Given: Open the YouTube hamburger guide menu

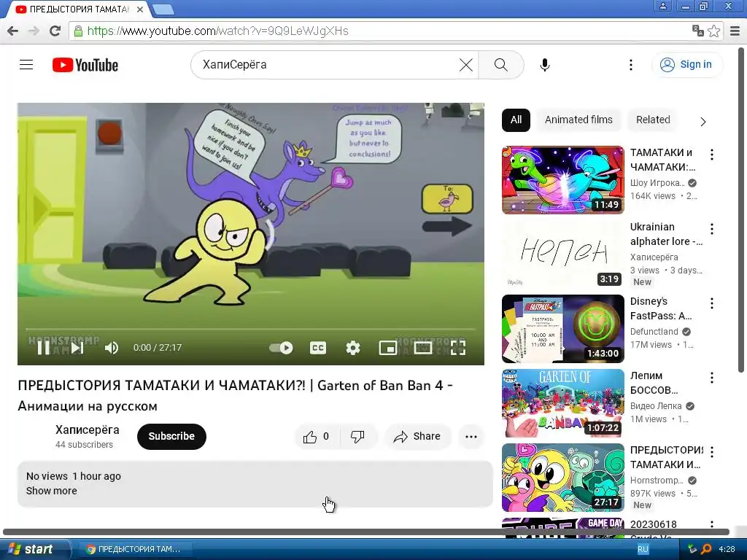Looking at the screenshot, I should (26, 65).
